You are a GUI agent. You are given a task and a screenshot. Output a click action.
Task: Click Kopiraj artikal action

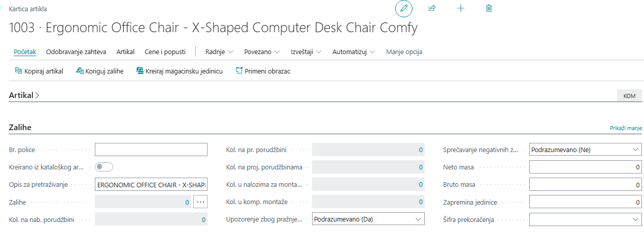pos(39,71)
